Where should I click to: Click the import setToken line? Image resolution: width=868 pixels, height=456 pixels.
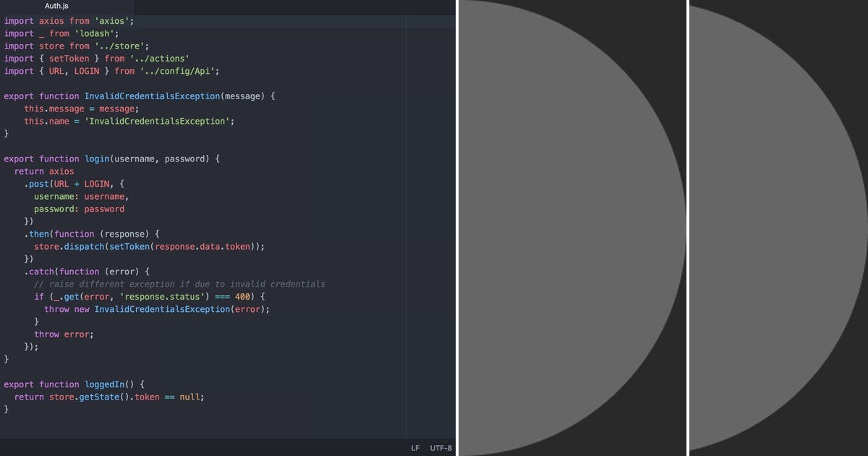click(97, 59)
